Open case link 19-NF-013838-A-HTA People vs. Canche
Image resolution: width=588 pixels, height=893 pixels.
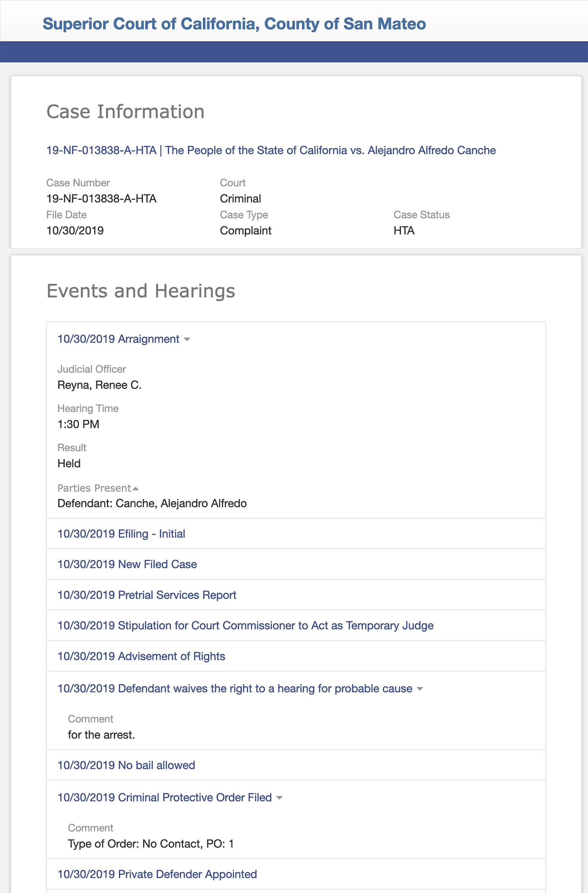click(x=271, y=151)
